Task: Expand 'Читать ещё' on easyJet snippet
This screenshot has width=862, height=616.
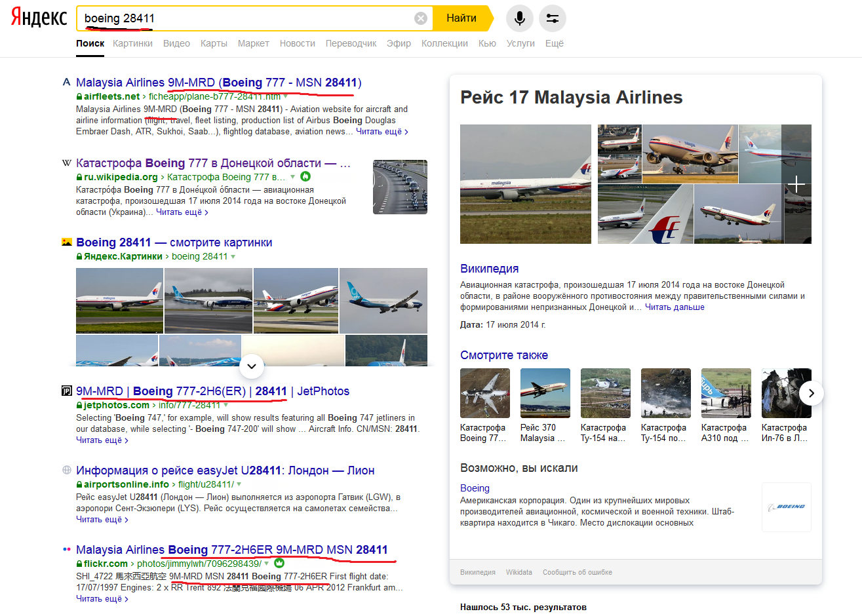Action: [102, 520]
